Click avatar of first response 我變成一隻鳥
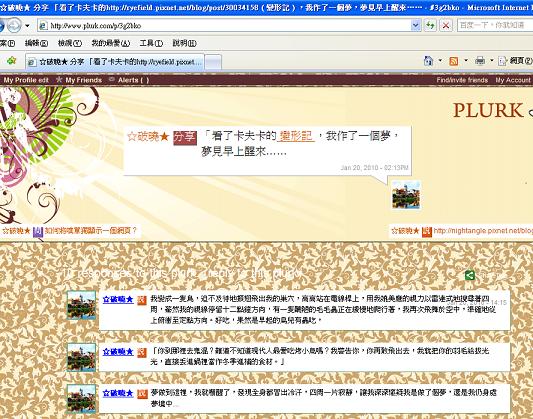Screen dimensions: 533x419 [81, 305]
